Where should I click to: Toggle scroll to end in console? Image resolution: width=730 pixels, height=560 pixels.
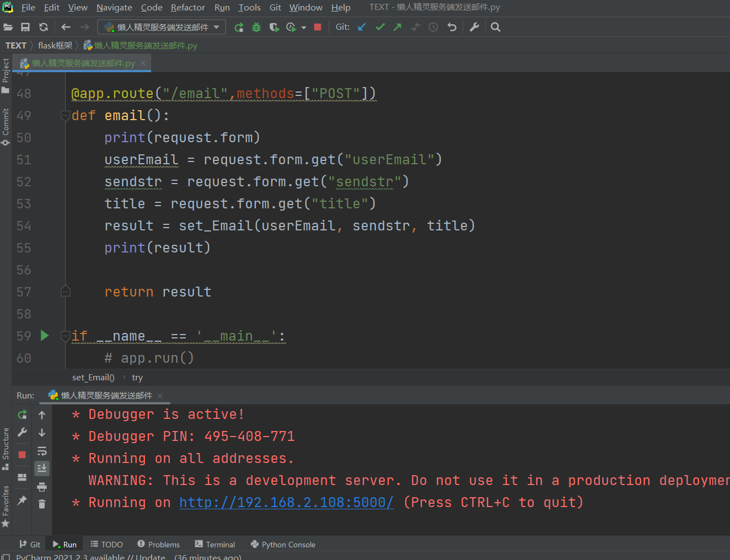tap(42, 469)
